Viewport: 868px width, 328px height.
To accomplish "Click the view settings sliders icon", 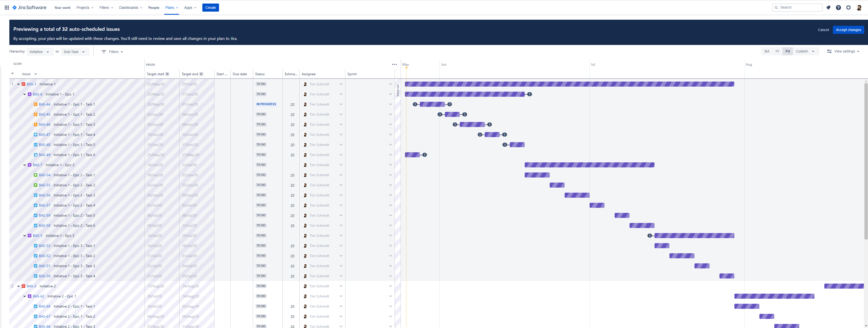I will (x=829, y=52).
